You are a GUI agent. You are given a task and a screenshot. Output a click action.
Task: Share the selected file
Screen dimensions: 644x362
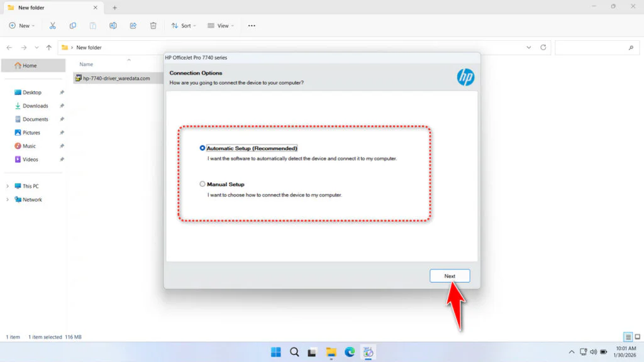[133, 25]
